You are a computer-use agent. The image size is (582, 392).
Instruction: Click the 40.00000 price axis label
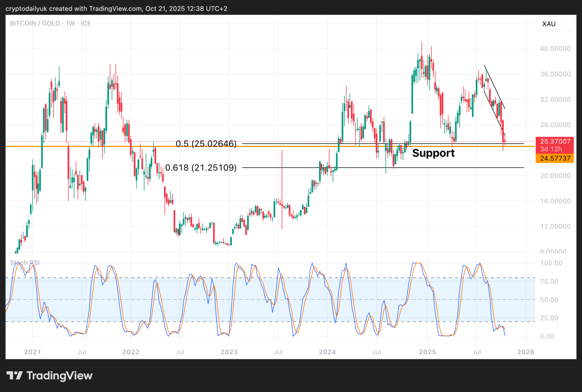555,49
